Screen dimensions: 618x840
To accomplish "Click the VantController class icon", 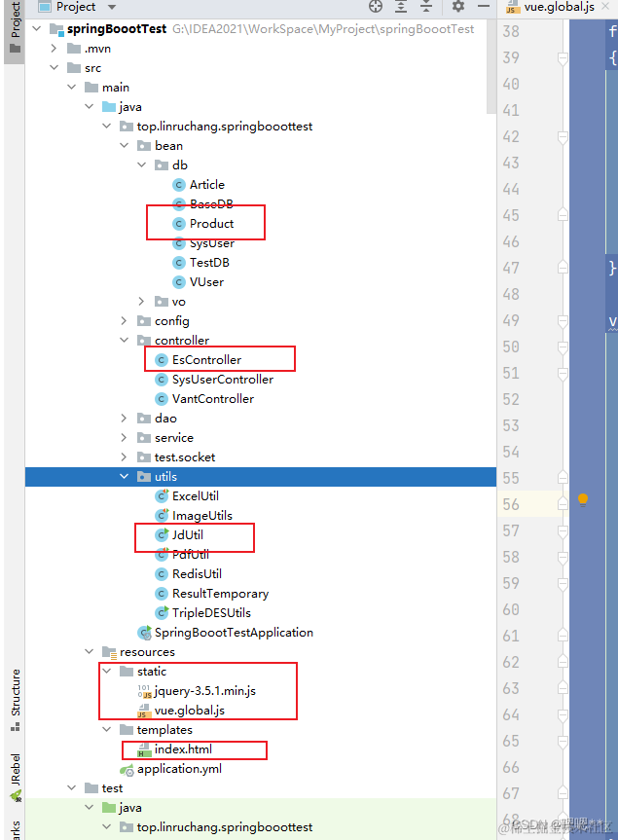I will pos(162,398).
